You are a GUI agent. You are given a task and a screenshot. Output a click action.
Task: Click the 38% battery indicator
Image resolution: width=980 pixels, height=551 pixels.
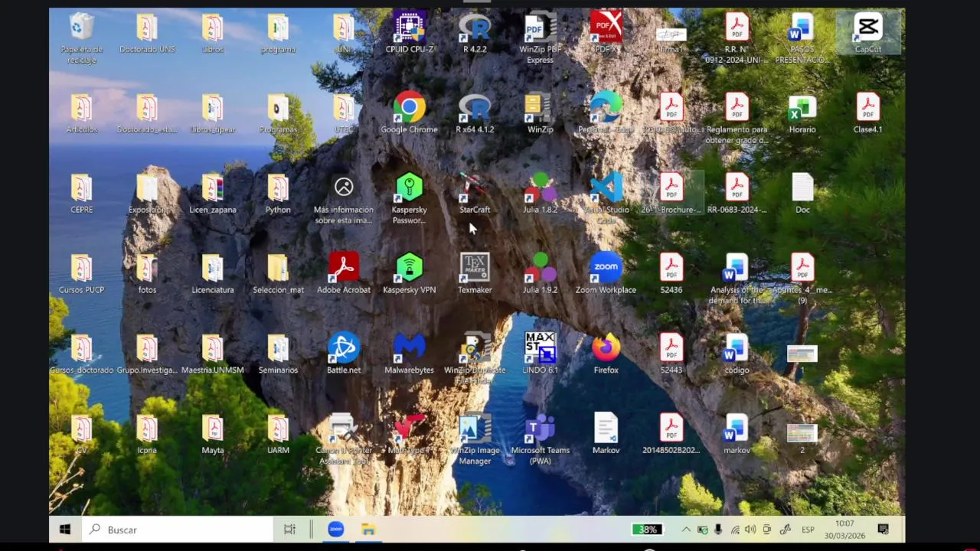[x=647, y=530]
